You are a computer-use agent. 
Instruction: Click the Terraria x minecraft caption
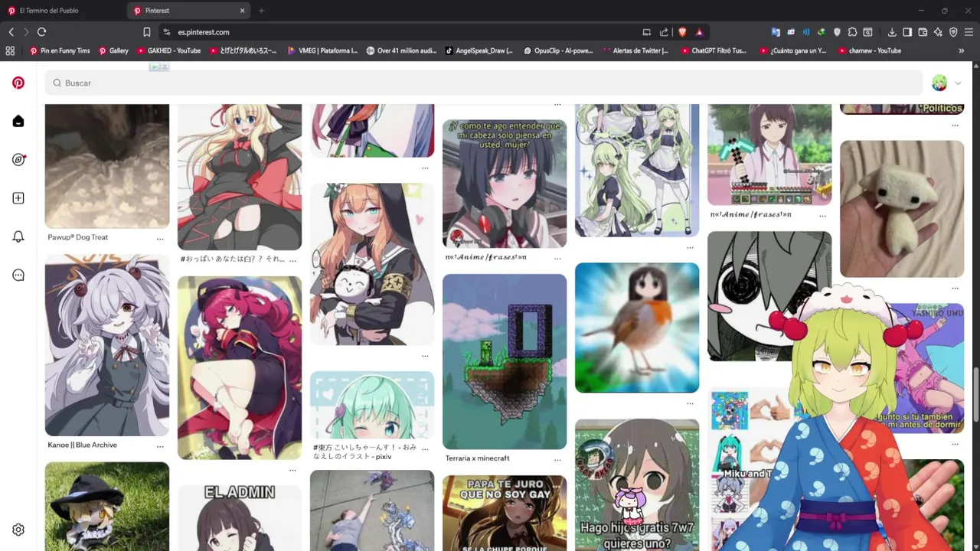[477, 458]
